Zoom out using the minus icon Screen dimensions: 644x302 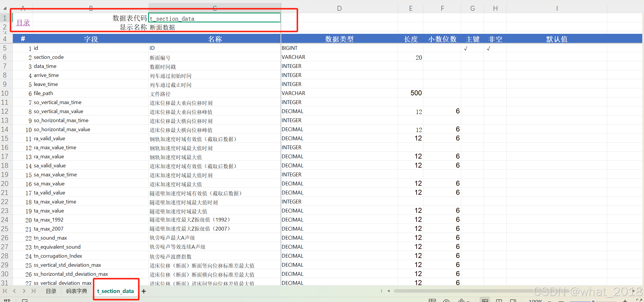click(561, 301)
